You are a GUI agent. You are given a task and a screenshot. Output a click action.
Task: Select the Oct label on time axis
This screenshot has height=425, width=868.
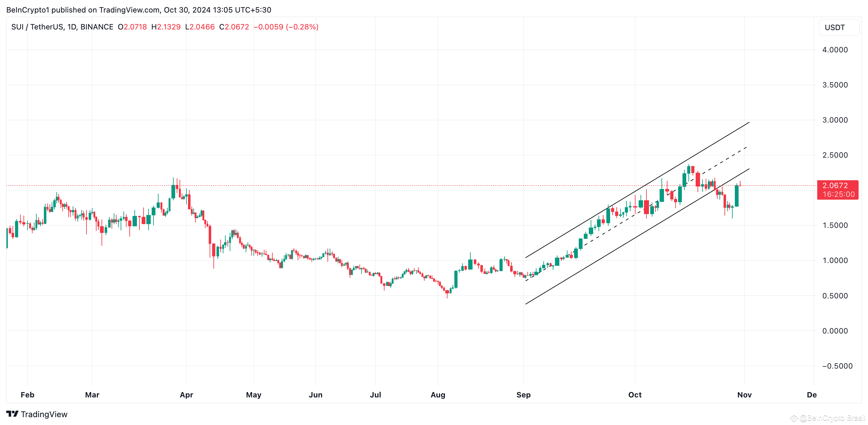tap(635, 395)
